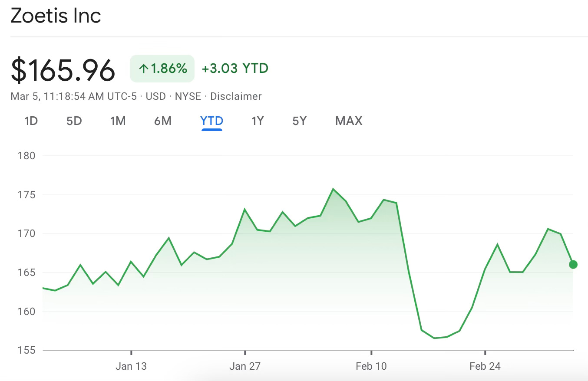Image resolution: width=588 pixels, height=381 pixels.
Task: Click the Feb 10 axis label
Action: point(371,366)
